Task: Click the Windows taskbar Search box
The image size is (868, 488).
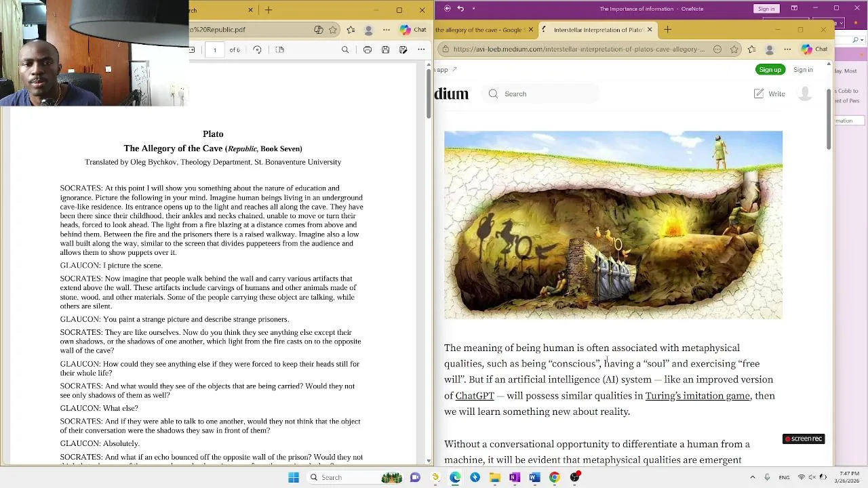Action: pyautogui.click(x=356, y=477)
